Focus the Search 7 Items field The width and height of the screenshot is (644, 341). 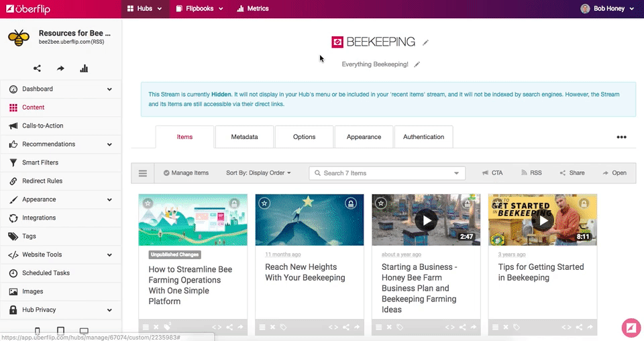click(387, 173)
